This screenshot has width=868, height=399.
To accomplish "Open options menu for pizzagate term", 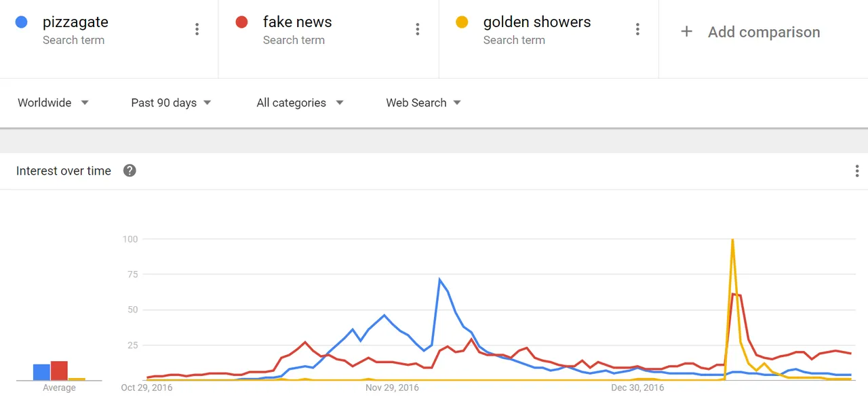I will [x=197, y=29].
